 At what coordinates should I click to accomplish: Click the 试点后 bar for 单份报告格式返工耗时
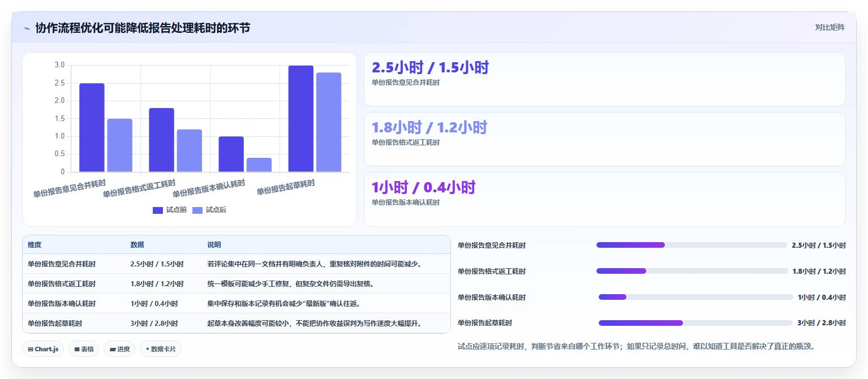(x=190, y=150)
